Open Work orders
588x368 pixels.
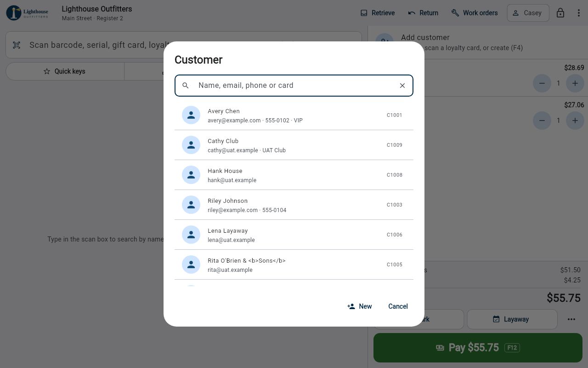coord(475,13)
